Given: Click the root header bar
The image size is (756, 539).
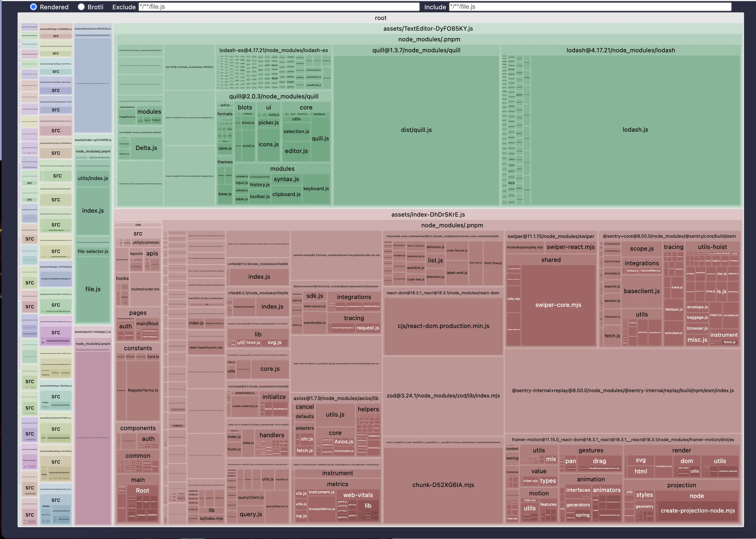Looking at the screenshot, I should coord(381,18).
